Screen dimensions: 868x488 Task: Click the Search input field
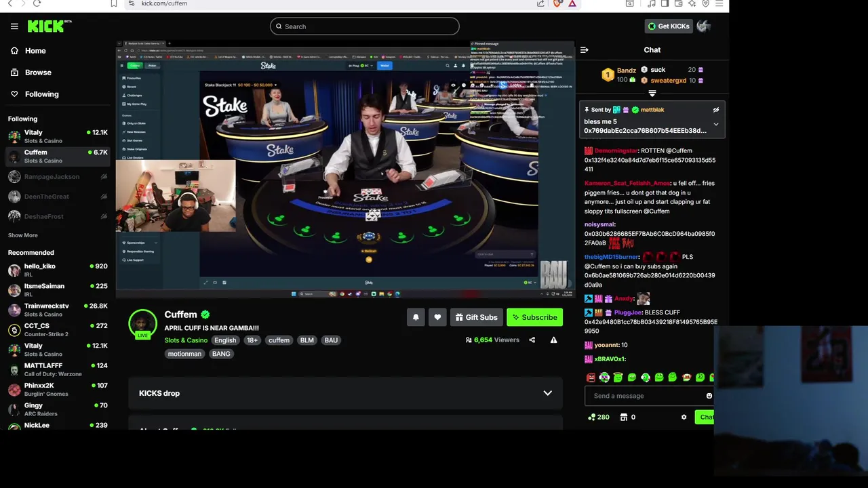(364, 26)
